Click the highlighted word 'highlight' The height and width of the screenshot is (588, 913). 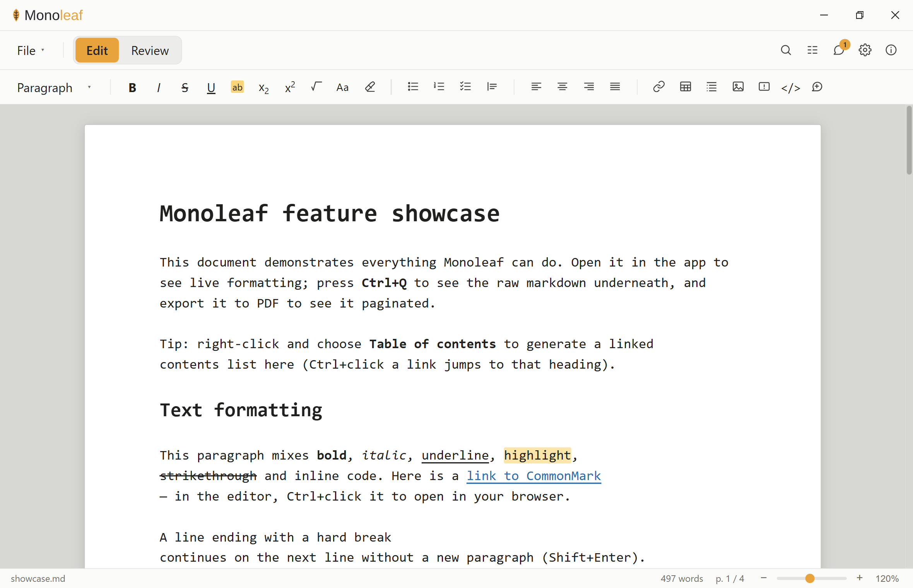click(537, 455)
